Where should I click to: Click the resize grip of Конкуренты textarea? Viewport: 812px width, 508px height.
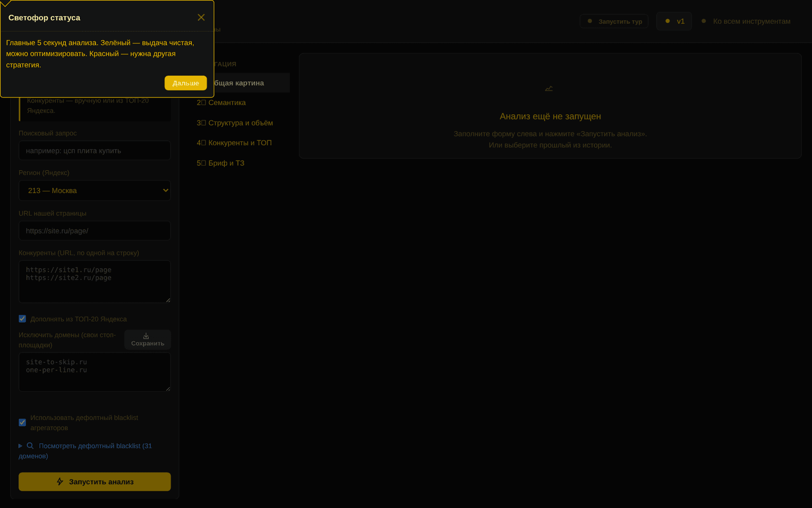pos(168,300)
